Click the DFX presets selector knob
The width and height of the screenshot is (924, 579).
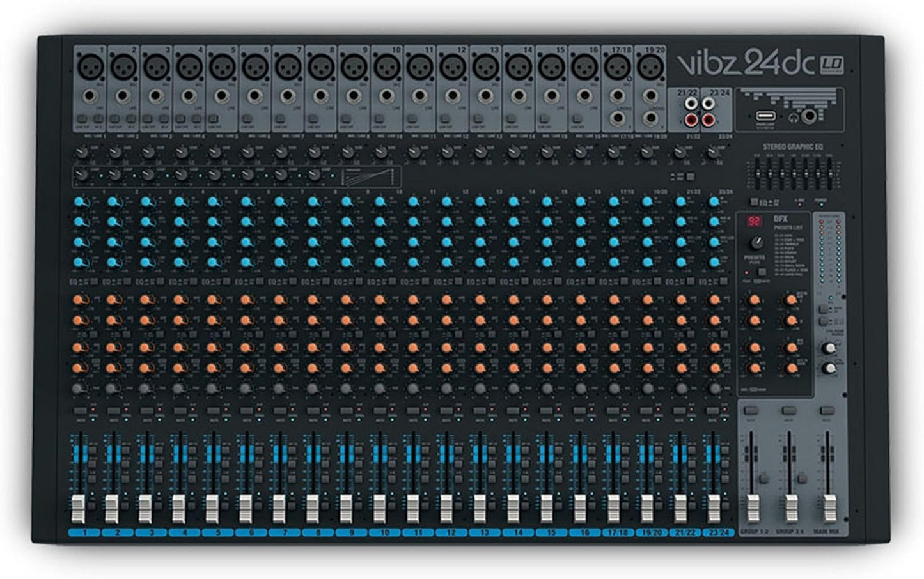pos(756,243)
